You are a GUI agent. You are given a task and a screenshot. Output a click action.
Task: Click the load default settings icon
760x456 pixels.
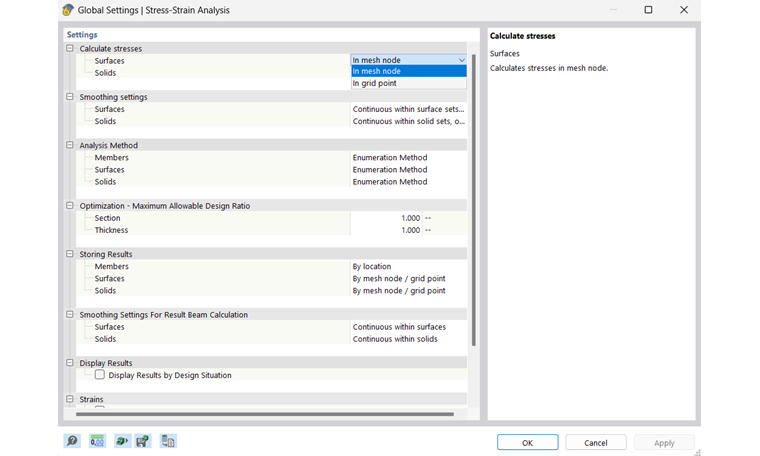[x=121, y=441]
